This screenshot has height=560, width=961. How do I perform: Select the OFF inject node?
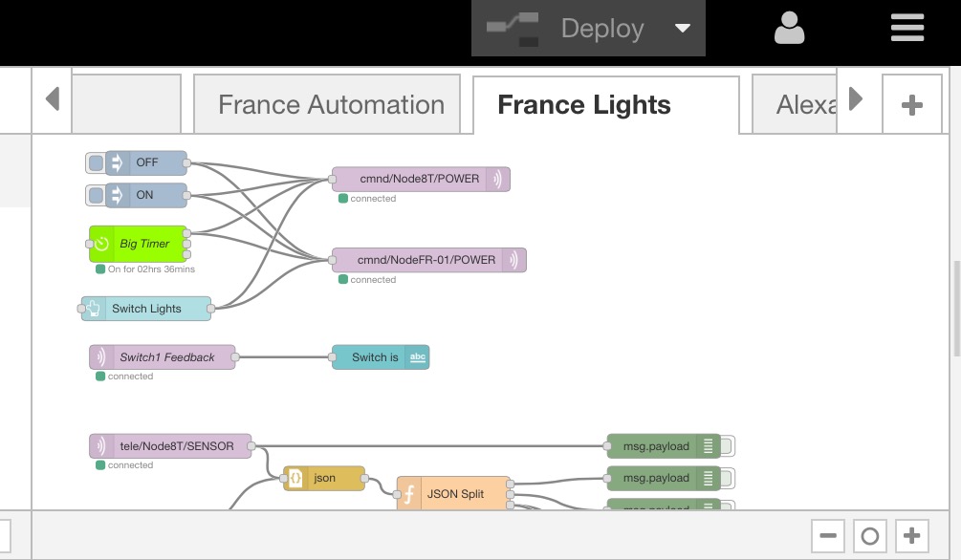[x=146, y=163]
